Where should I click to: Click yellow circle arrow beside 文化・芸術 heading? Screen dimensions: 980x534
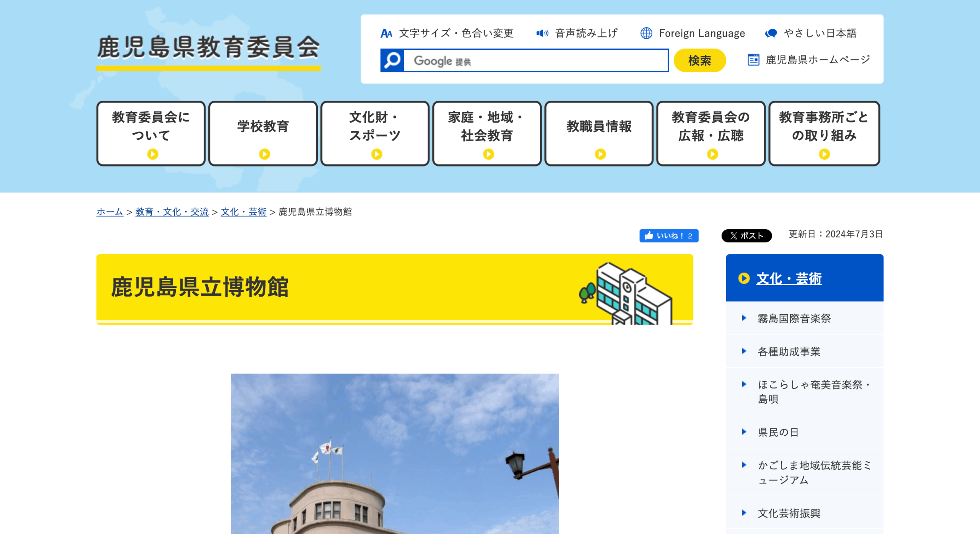point(744,278)
